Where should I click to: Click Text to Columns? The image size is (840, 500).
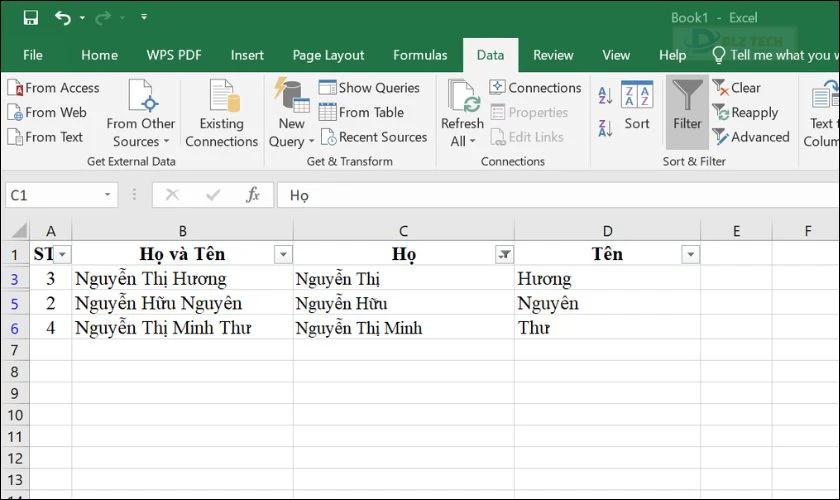point(821,114)
